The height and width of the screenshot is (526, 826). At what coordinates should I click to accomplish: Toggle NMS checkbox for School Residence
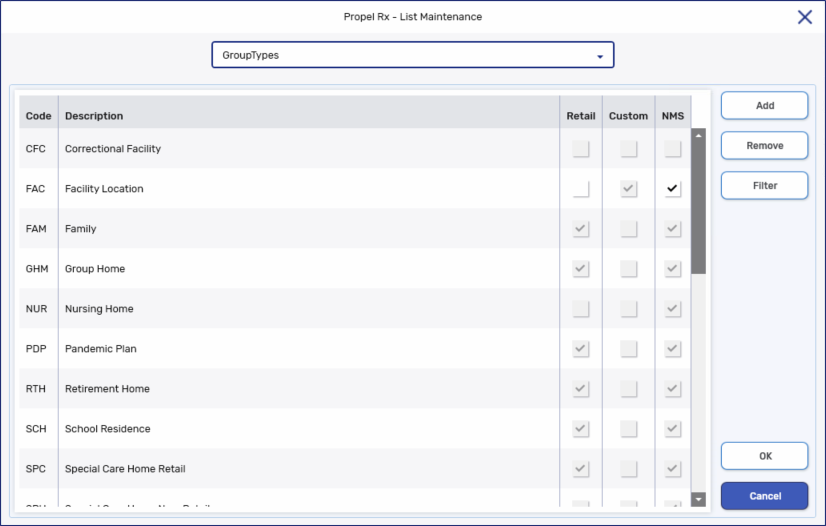[x=673, y=429]
